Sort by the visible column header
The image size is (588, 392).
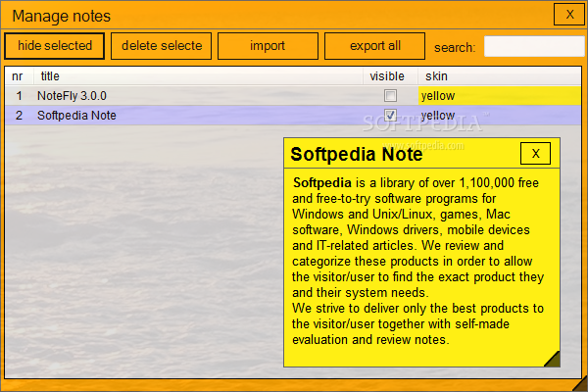tap(390, 76)
